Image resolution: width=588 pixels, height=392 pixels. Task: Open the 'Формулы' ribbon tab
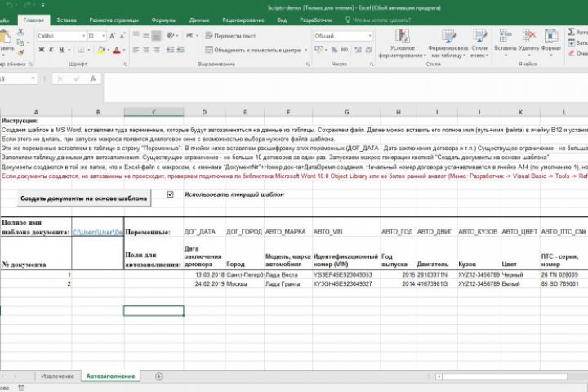pyautogui.click(x=164, y=20)
